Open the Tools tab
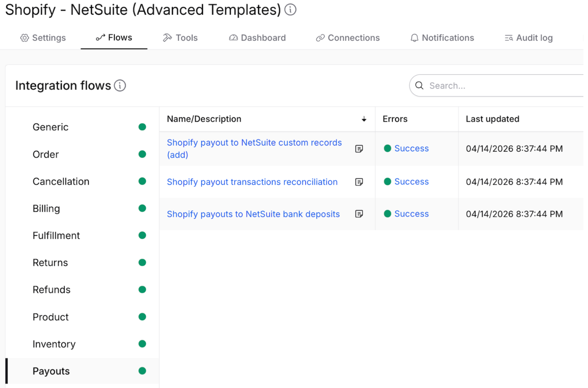This screenshot has height=388, width=588. point(180,38)
